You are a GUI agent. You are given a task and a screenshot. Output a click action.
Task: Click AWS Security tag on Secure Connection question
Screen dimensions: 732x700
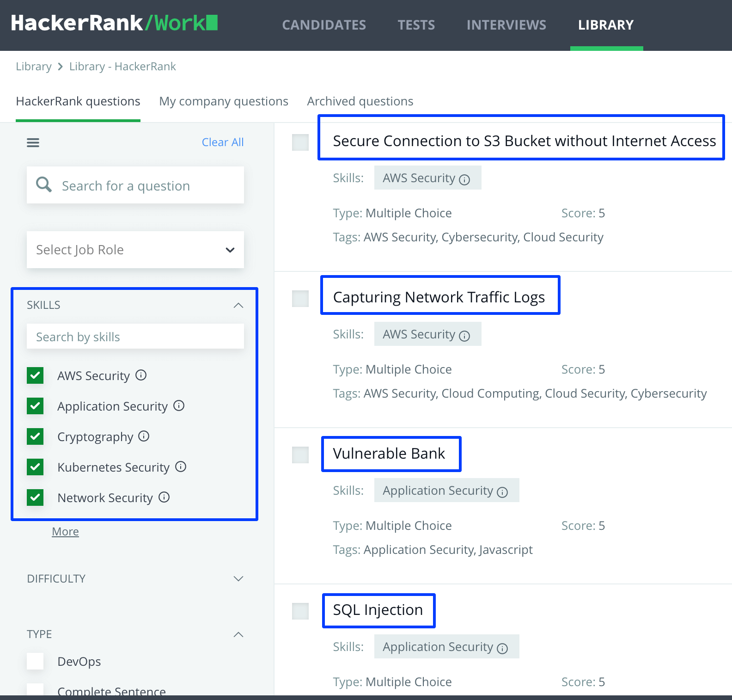[428, 178]
